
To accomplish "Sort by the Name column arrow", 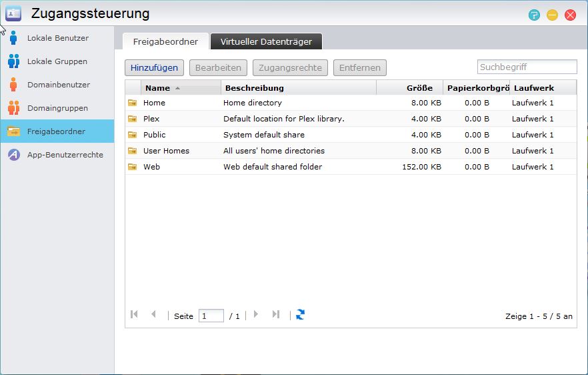I will click(177, 88).
